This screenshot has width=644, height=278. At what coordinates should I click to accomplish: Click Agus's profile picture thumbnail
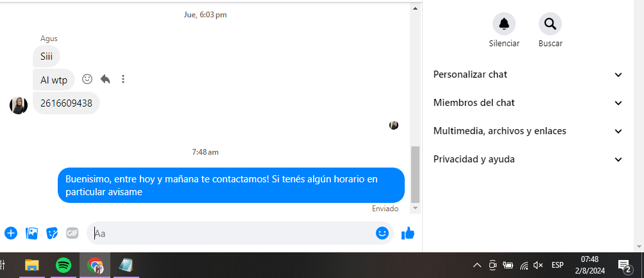pyautogui.click(x=19, y=105)
